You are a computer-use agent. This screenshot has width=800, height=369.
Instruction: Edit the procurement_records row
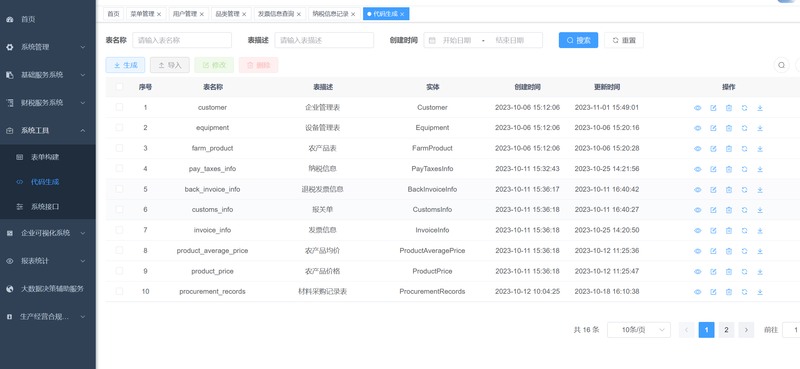[713, 291]
